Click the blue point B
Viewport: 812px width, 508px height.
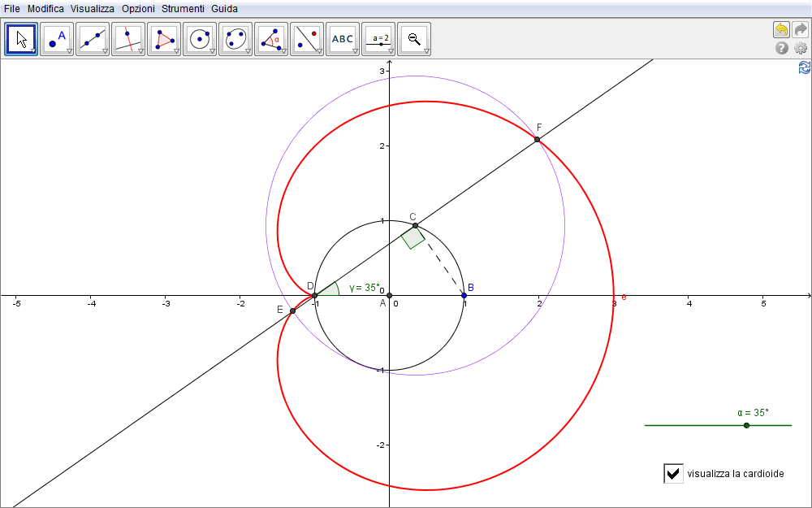point(464,296)
